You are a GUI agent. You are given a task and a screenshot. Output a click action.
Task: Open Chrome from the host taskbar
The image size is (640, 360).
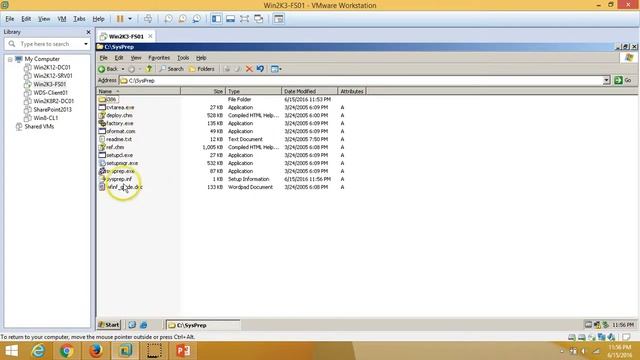pyautogui.click(x=67, y=351)
